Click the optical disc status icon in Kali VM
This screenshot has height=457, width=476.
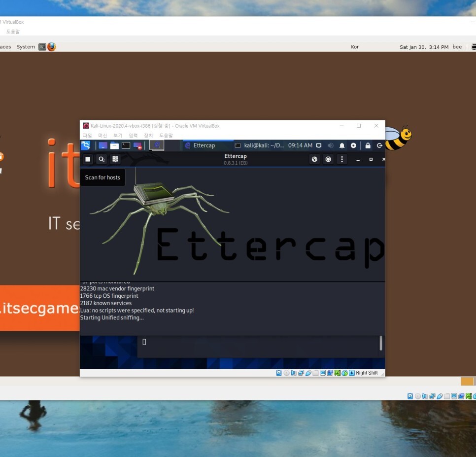[x=286, y=373]
